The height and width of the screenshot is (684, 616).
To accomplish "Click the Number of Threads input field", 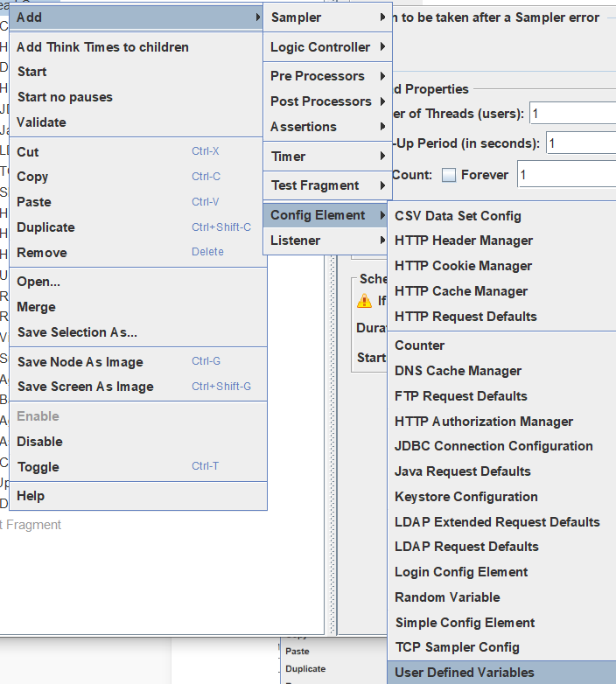I will pyautogui.click(x=573, y=114).
